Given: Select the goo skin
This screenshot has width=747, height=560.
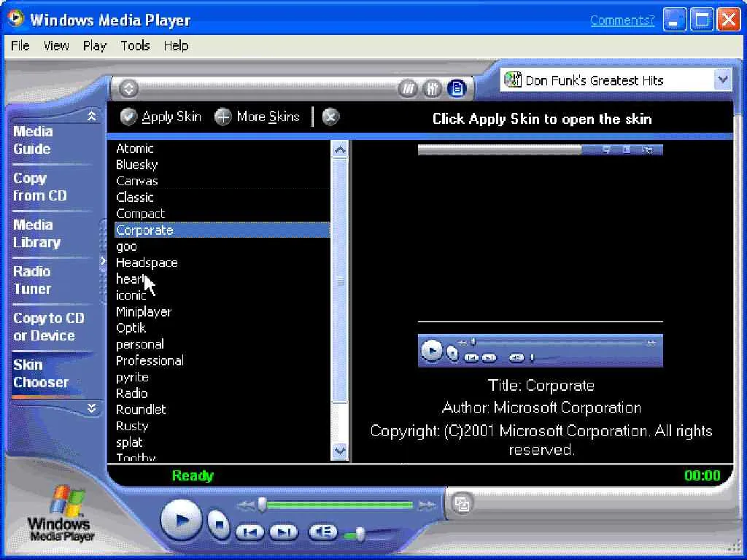Looking at the screenshot, I should tap(222, 246).
